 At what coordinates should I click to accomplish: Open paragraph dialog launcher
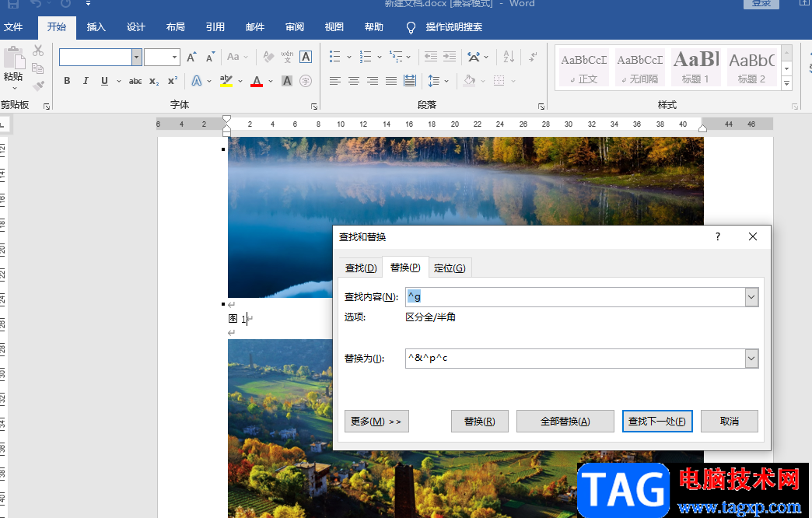[541, 107]
